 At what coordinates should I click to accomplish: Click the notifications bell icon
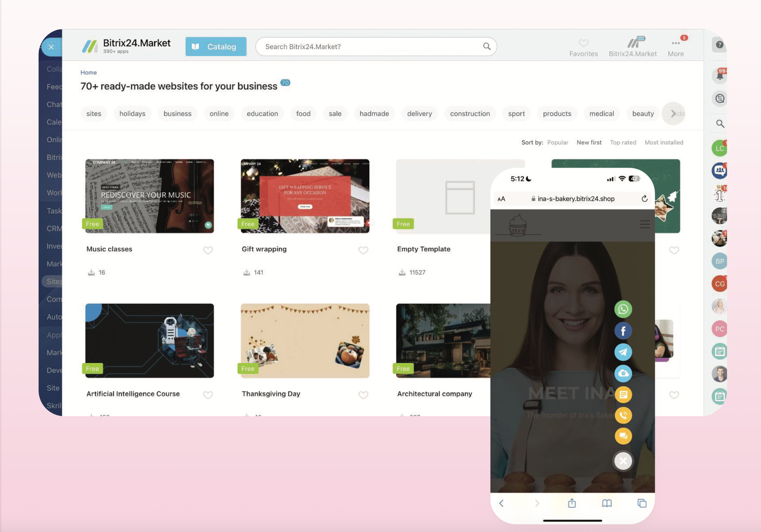click(720, 76)
